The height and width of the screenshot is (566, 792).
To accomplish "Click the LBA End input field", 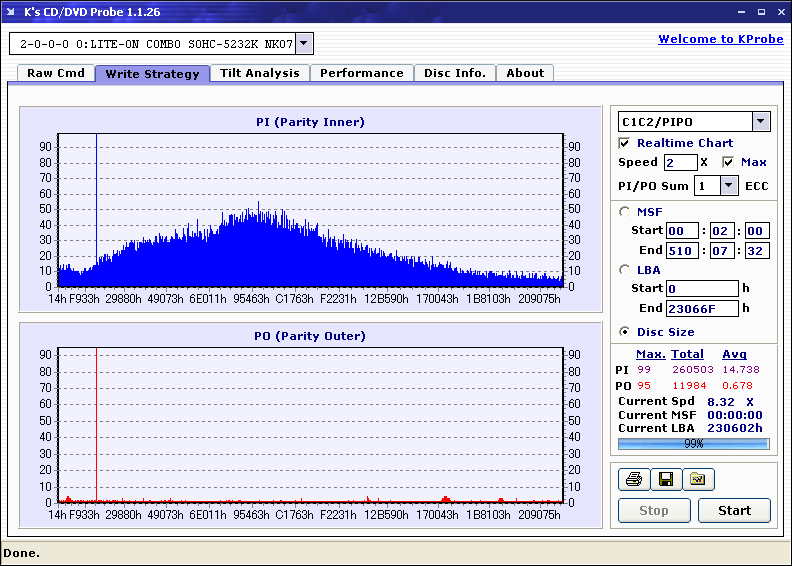I will click(702, 308).
